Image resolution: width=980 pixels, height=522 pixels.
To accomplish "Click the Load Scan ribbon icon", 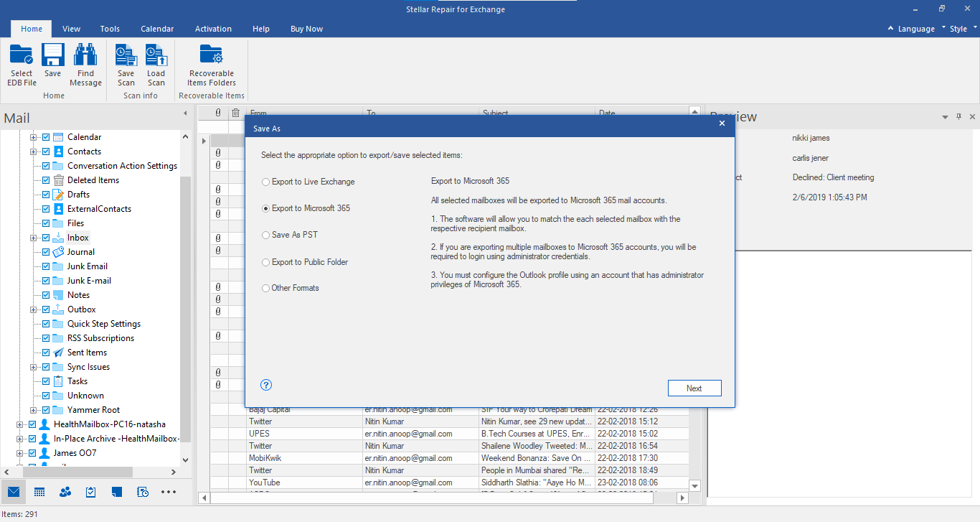I will click(x=156, y=56).
